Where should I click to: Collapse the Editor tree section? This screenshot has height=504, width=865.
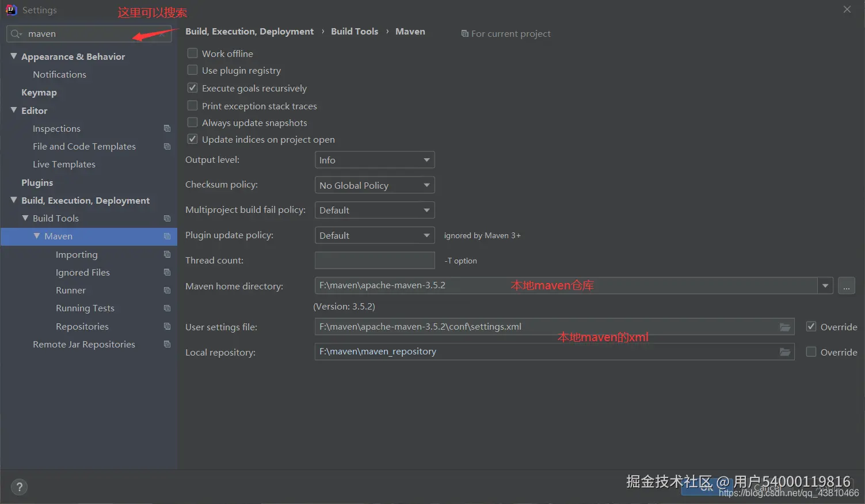(14, 110)
